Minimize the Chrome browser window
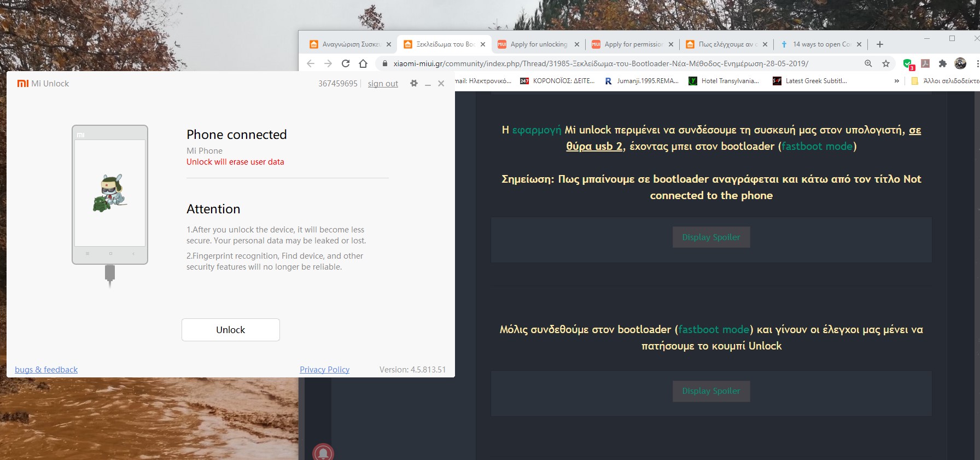This screenshot has height=460, width=980. coord(927,38)
